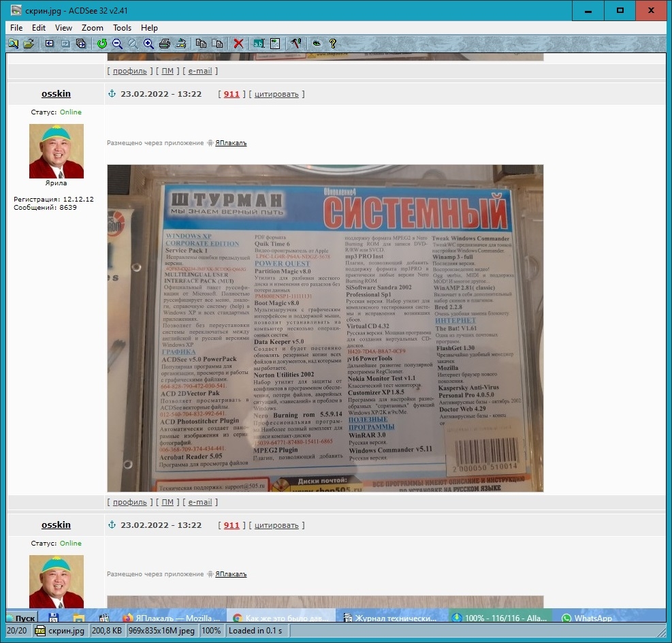
Task: Click the green eye-shaped toolbar icon
Action: (317, 44)
